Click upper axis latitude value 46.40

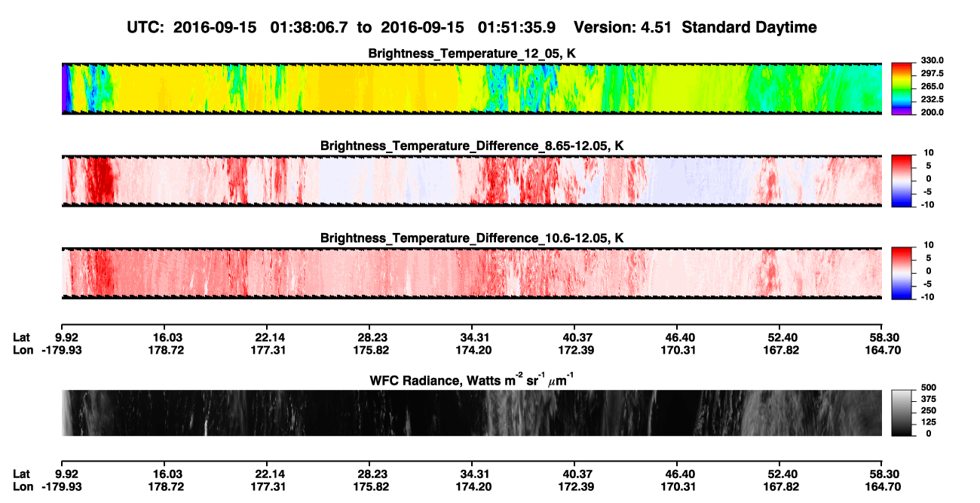(676, 338)
